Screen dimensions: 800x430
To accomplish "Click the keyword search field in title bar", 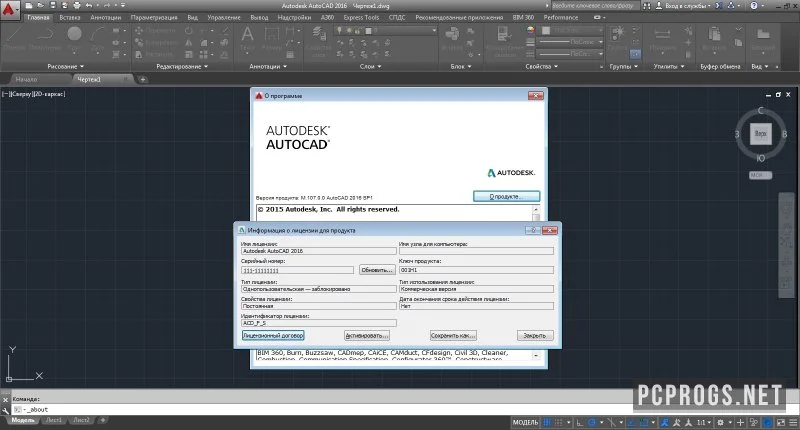I will 594,6.
